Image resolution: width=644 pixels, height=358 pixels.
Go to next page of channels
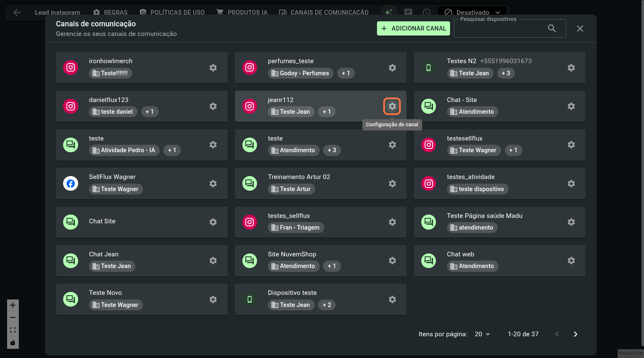click(x=575, y=334)
